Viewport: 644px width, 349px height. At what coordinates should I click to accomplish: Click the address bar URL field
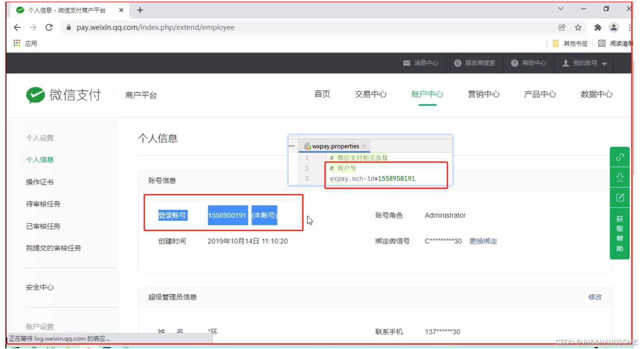309,27
